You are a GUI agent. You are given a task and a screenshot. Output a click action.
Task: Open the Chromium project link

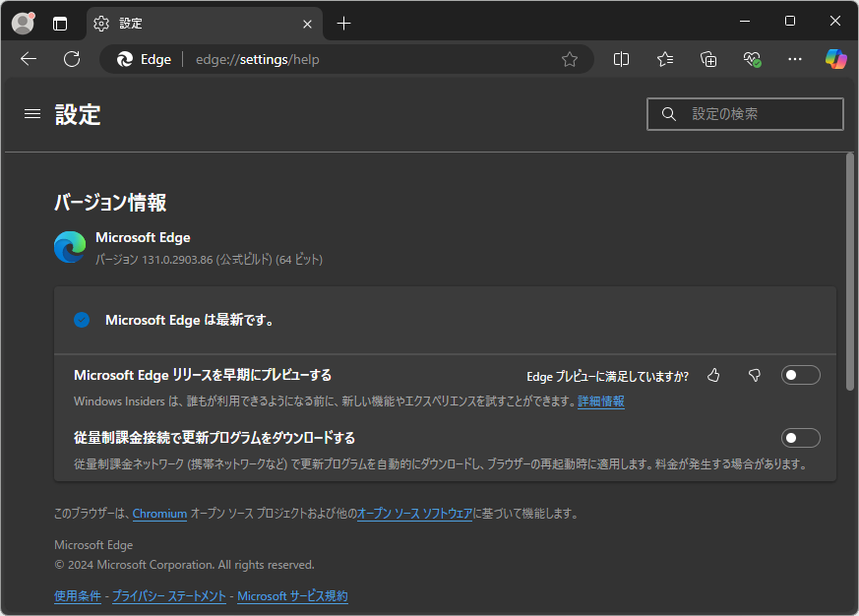(159, 513)
